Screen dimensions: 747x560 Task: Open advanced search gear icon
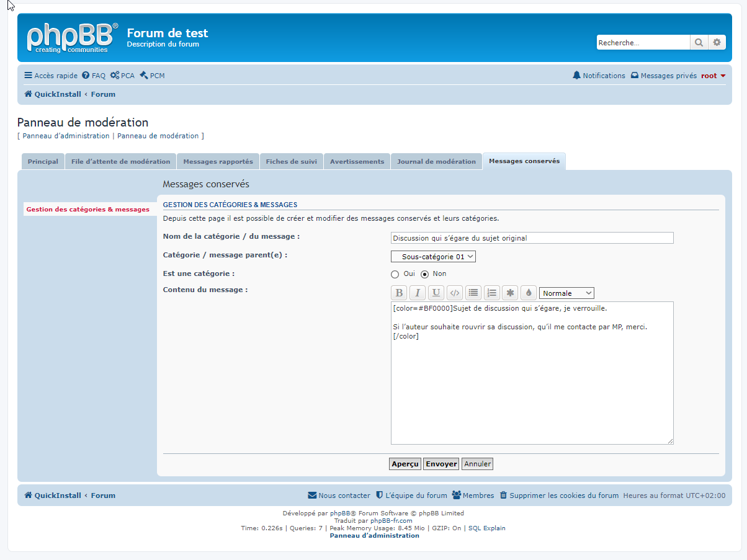tap(717, 43)
